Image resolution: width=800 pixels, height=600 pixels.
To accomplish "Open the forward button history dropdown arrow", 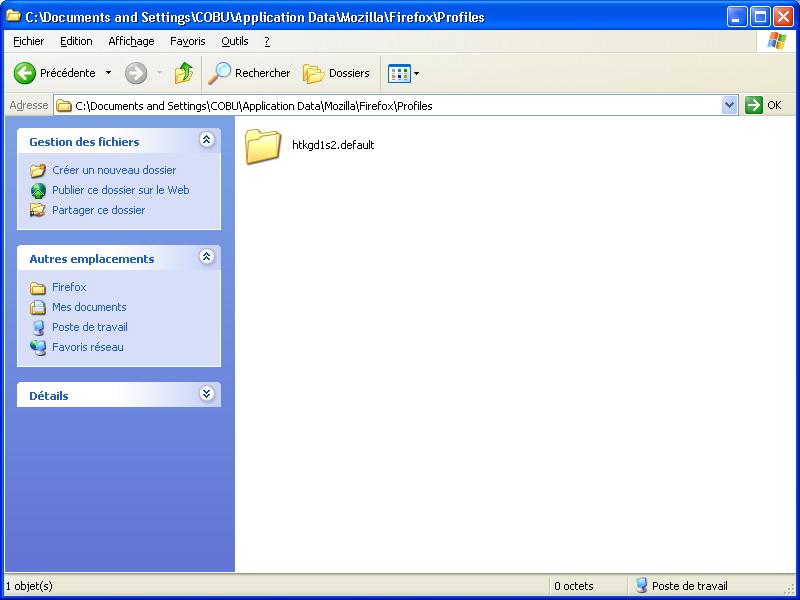I will [x=160, y=73].
